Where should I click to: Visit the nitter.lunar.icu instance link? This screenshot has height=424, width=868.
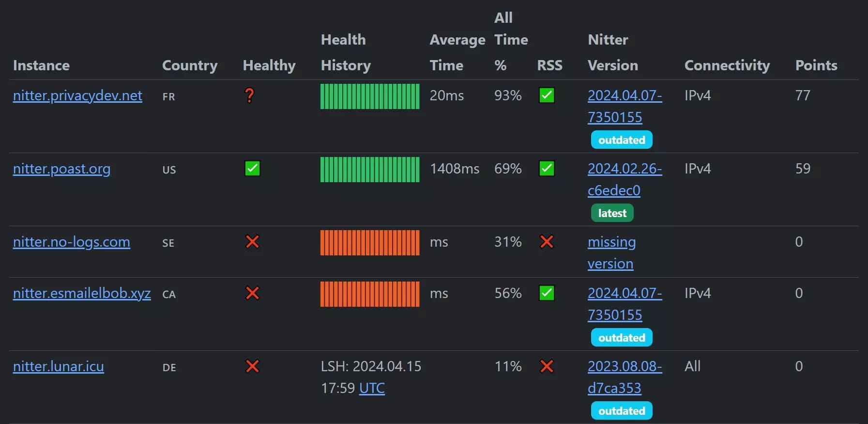[58, 366]
